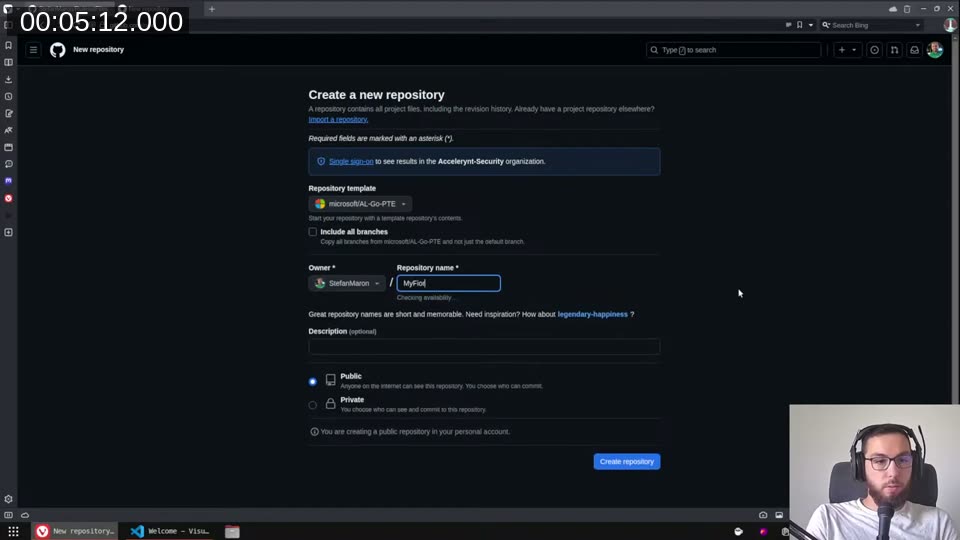
Task: Open Vivaldi notes panel
Action: click(x=9, y=113)
